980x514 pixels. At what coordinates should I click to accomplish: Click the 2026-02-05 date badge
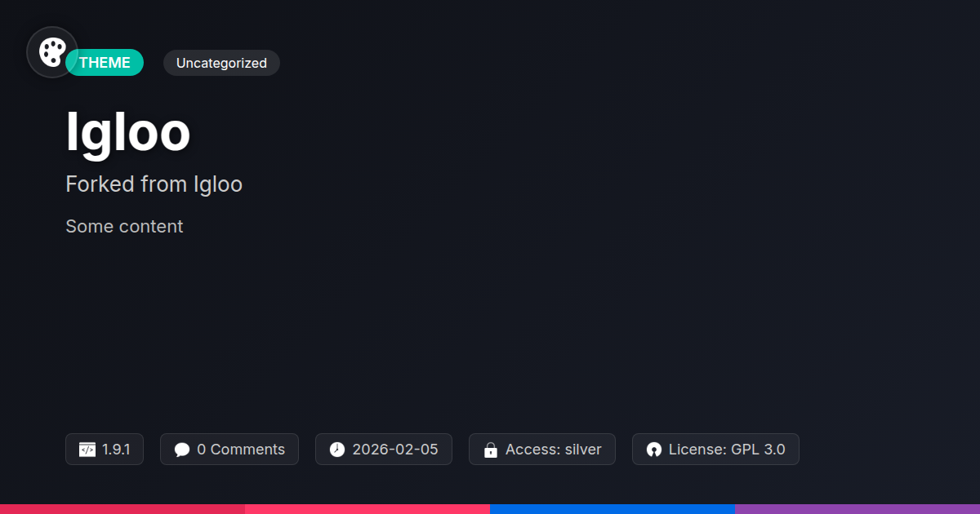pyautogui.click(x=384, y=450)
